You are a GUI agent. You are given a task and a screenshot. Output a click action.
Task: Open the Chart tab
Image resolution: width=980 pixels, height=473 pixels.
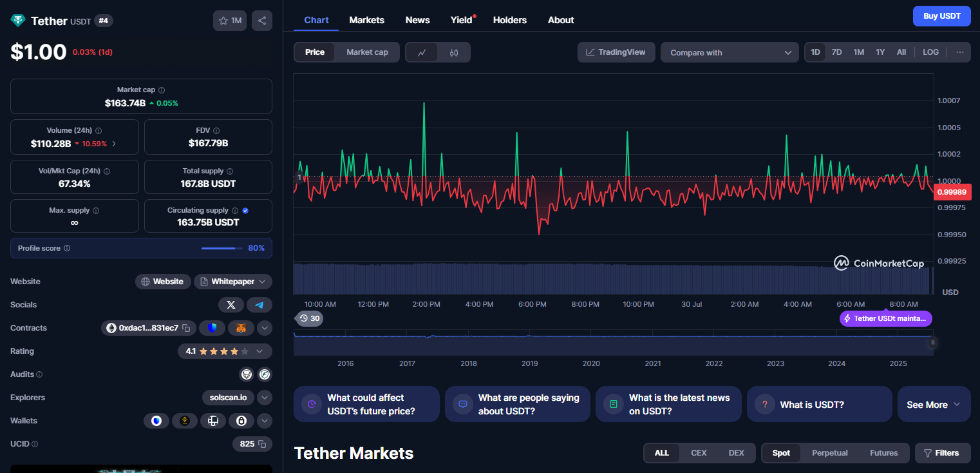click(316, 20)
